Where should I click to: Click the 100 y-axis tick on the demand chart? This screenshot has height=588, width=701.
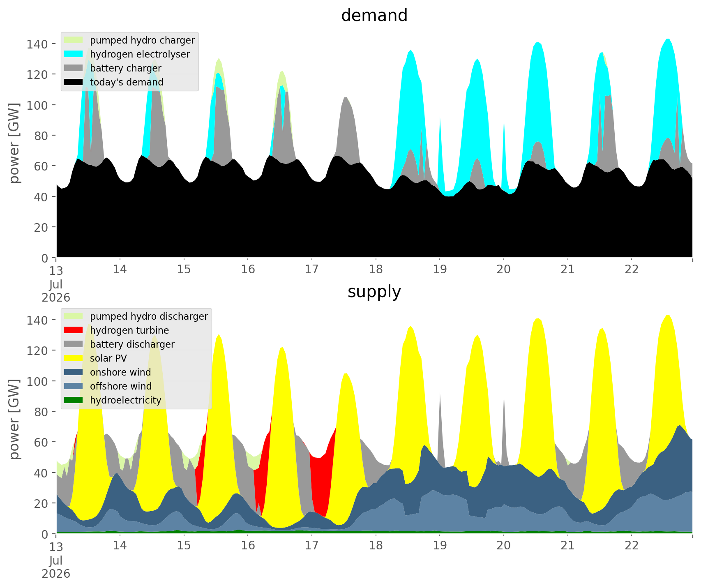pos(38,105)
